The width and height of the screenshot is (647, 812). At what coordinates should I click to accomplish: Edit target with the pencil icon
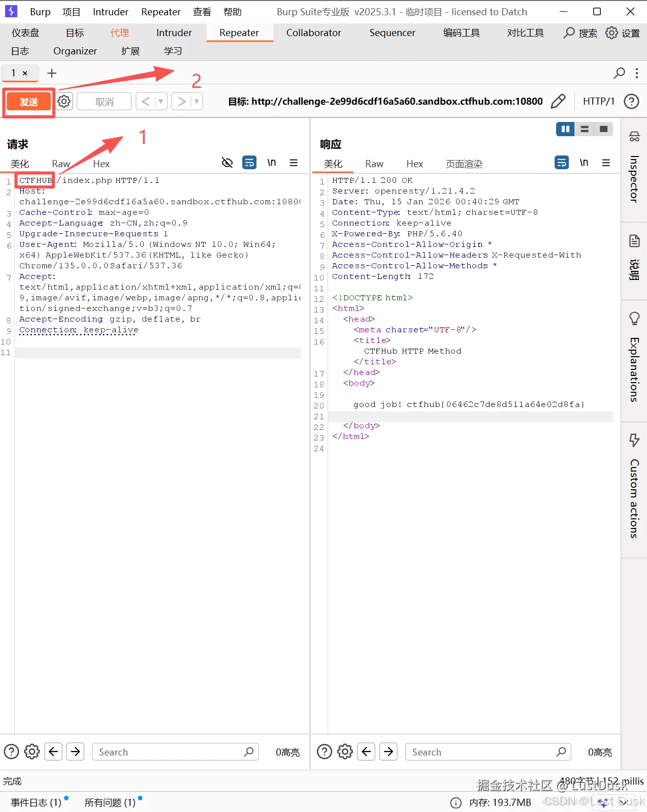[558, 101]
